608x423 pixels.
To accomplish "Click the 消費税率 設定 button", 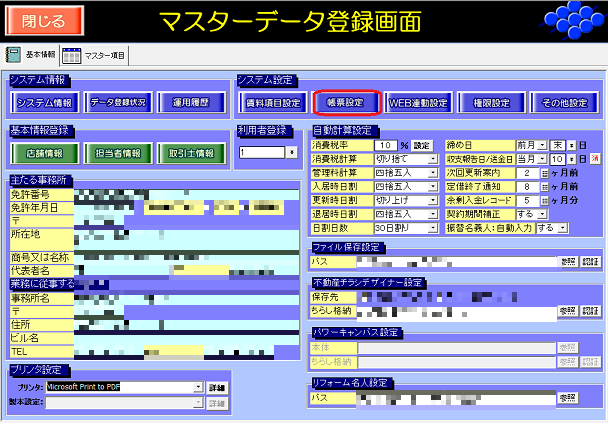I will coord(423,145).
